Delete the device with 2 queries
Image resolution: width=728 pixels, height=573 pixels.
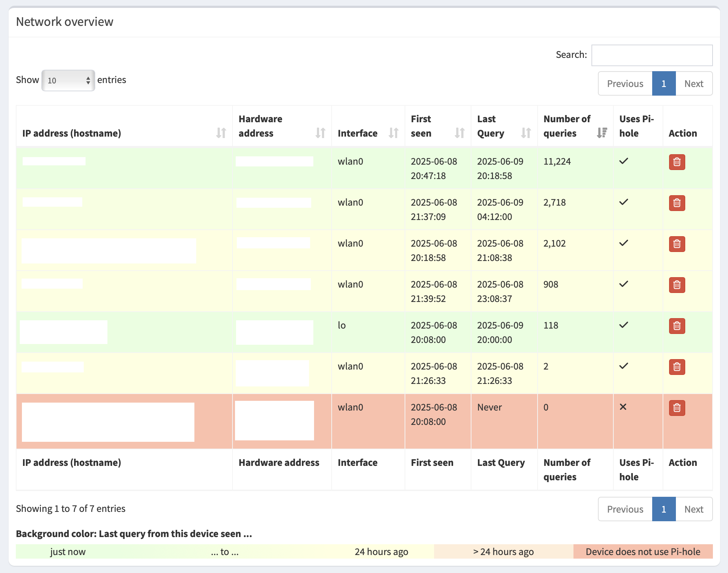[677, 367]
